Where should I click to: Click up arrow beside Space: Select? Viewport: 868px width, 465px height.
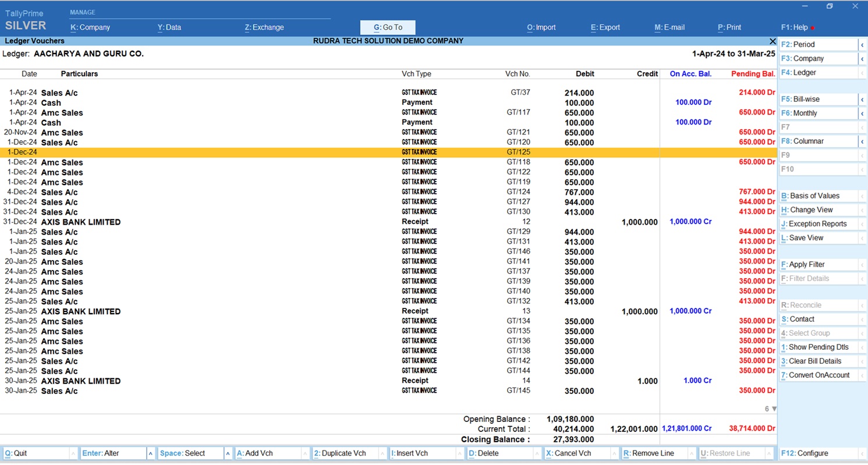tap(228, 453)
